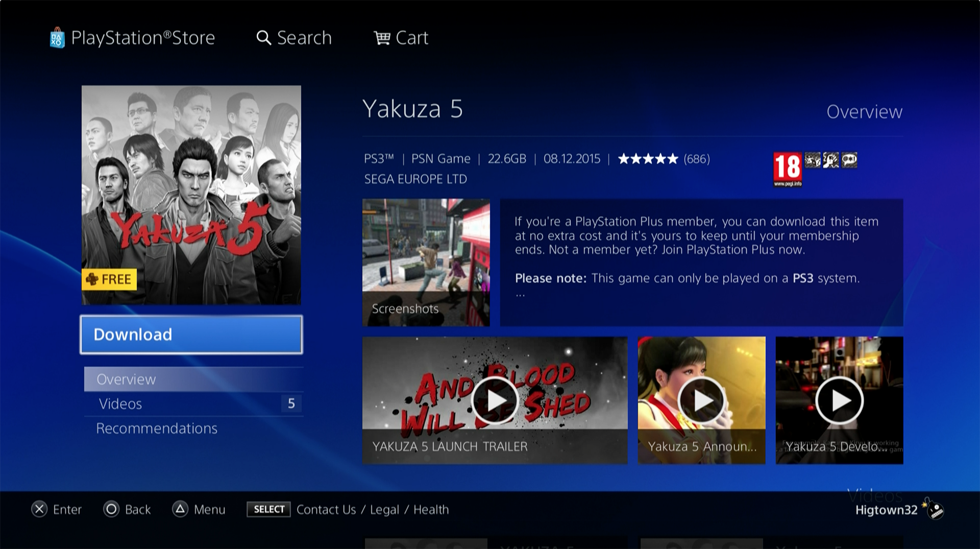The image size is (980, 549).
Task: Click the Search magnifier icon
Action: pyautogui.click(x=263, y=38)
